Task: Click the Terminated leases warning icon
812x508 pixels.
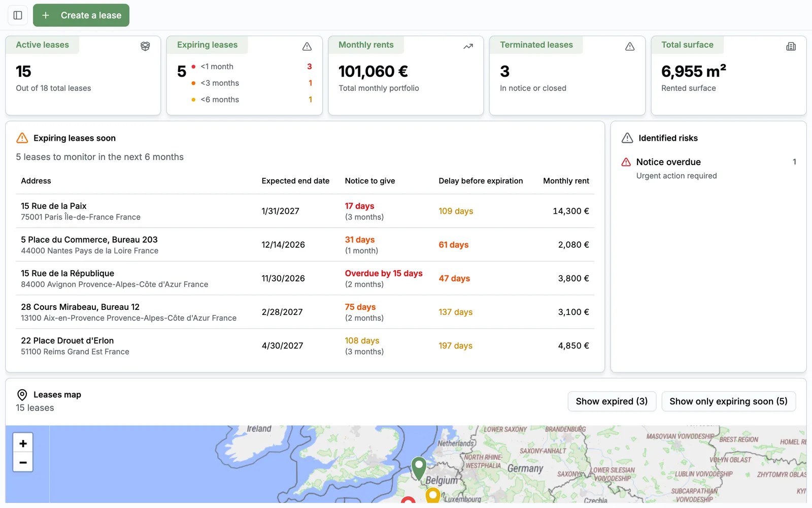Action: [x=630, y=46]
